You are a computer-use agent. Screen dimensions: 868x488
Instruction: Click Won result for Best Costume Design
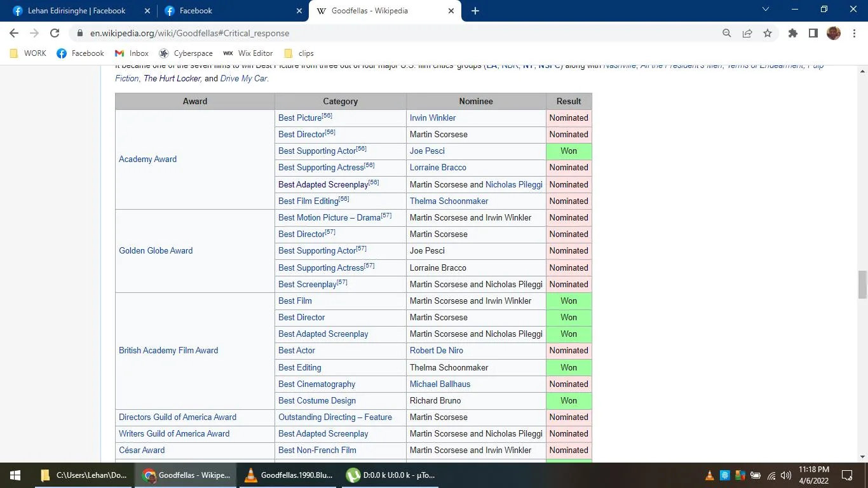[569, 401]
